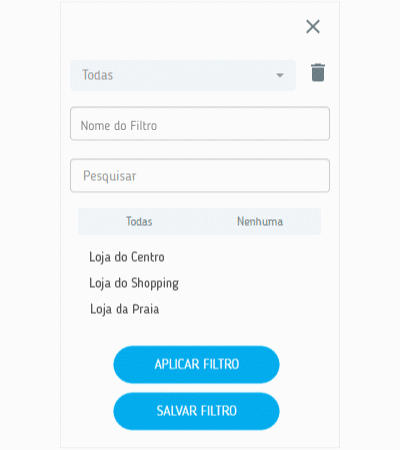Select all stores with the Todas button
This screenshot has height=450, width=400.
pos(139,222)
